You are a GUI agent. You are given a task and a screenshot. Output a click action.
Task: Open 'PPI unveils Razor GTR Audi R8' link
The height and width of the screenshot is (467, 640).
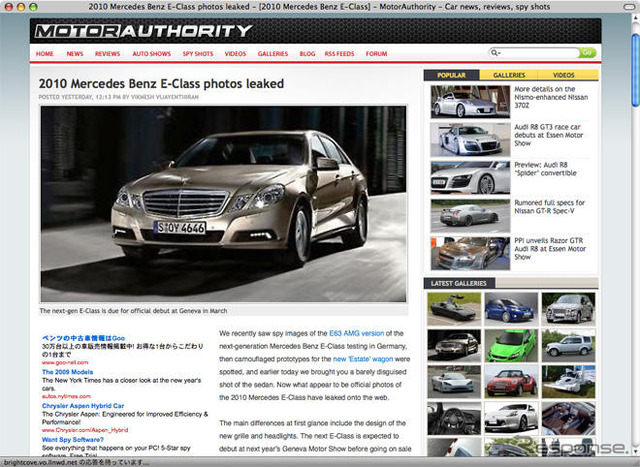[x=550, y=249]
